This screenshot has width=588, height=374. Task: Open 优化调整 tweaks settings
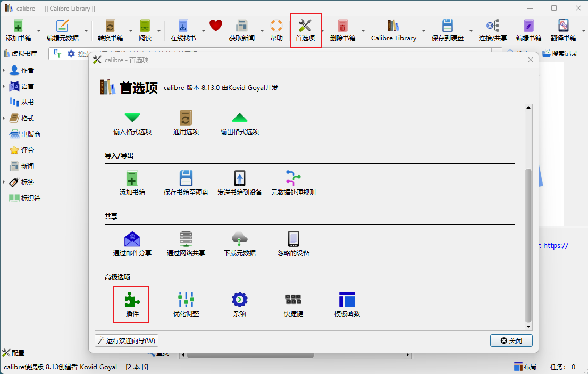pos(186,304)
